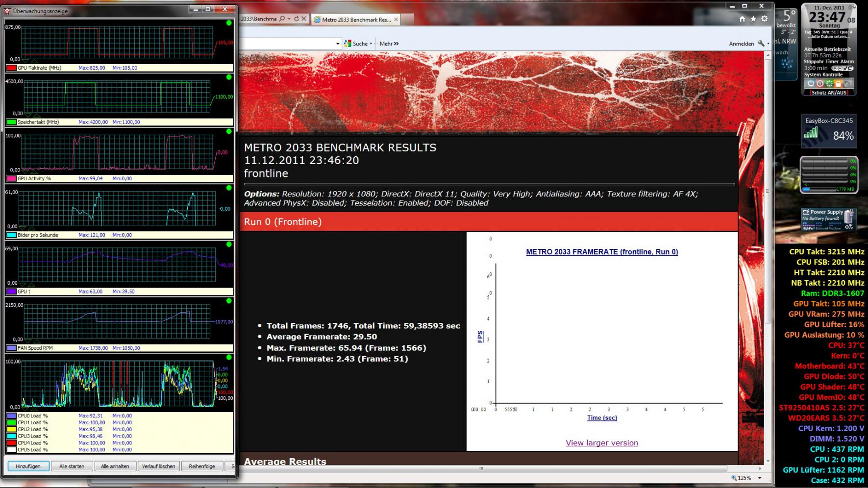
Task: Click the Reihenfolge button
Action: tap(202, 466)
